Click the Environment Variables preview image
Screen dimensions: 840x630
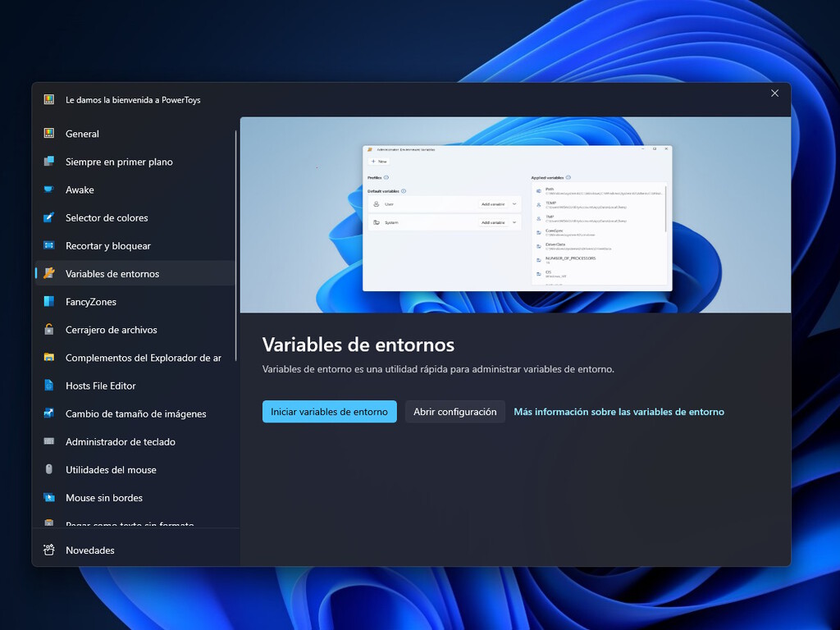click(x=515, y=215)
